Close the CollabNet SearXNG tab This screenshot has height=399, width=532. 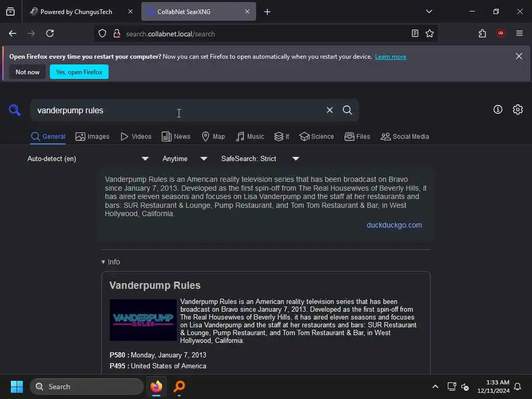click(247, 11)
